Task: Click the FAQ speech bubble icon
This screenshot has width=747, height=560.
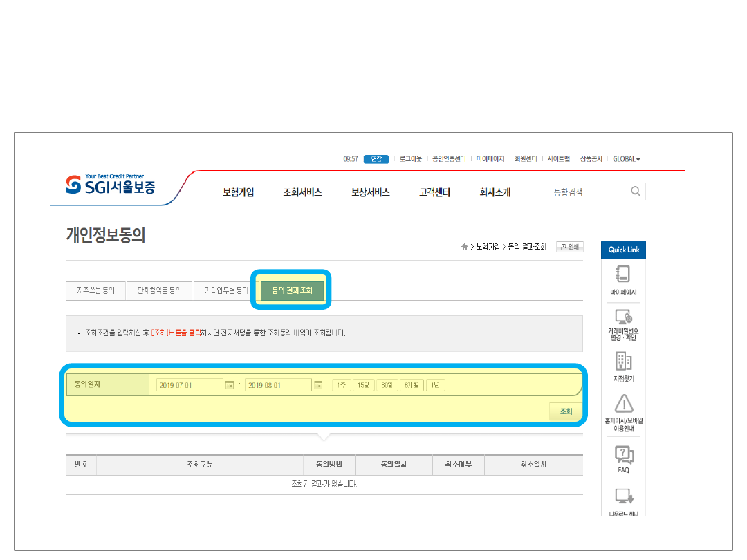Action: tap(623, 455)
